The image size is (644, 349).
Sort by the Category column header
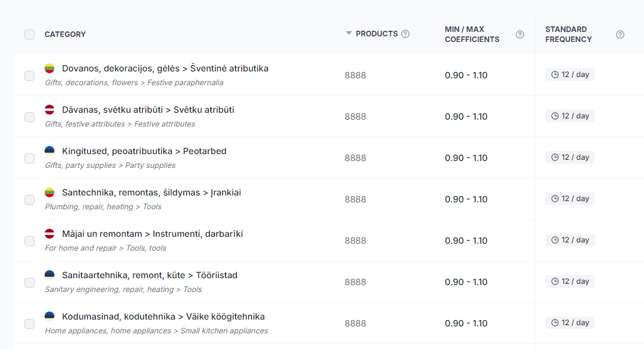(x=65, y=34)
